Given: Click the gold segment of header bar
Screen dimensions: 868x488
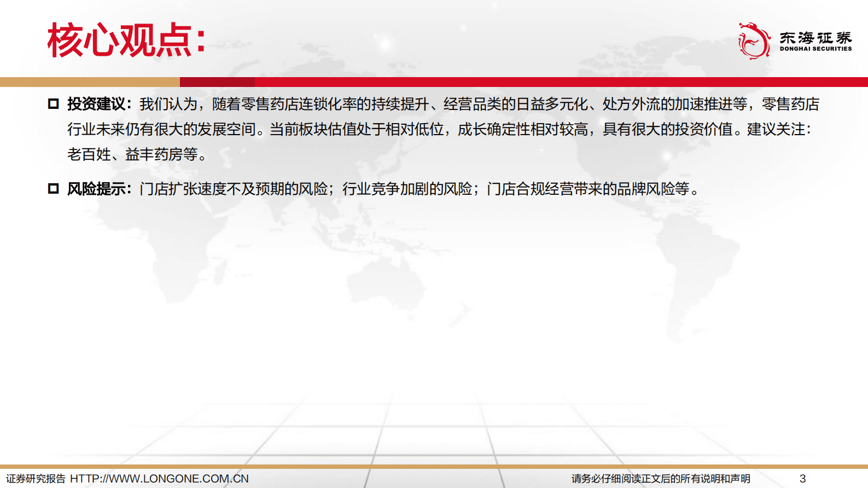Looking at the screenshot, I should point(90,82).
